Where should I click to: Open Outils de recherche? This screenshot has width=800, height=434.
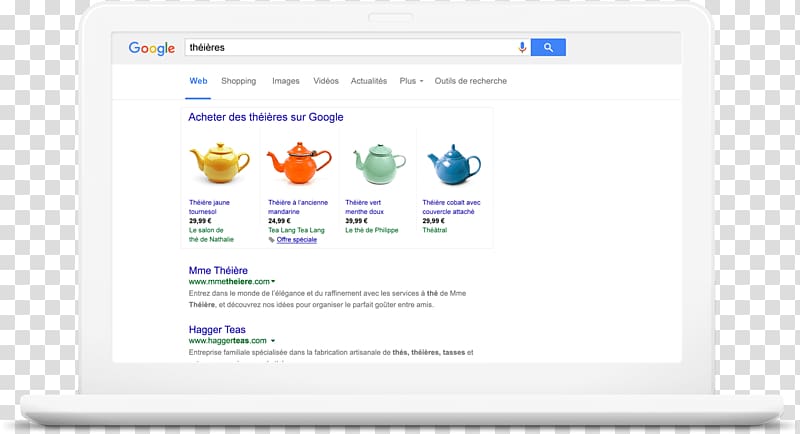[470, 81]
